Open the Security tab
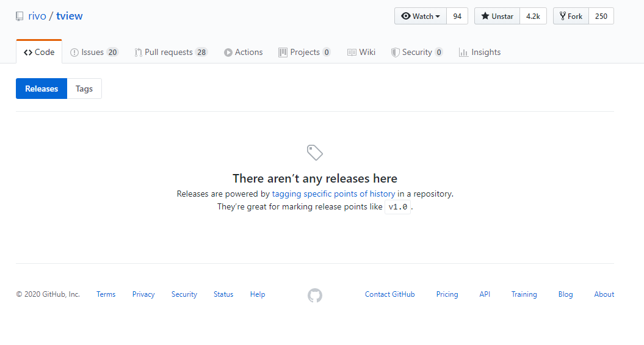 (417, 52)
